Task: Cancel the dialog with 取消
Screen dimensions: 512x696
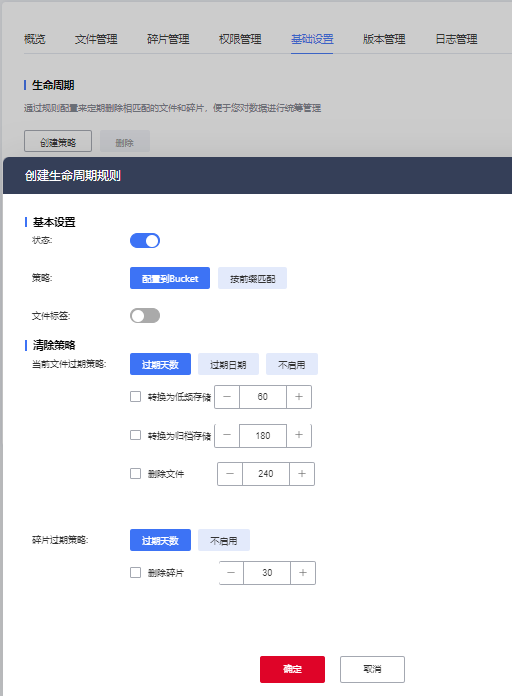Action: (372, 669)
